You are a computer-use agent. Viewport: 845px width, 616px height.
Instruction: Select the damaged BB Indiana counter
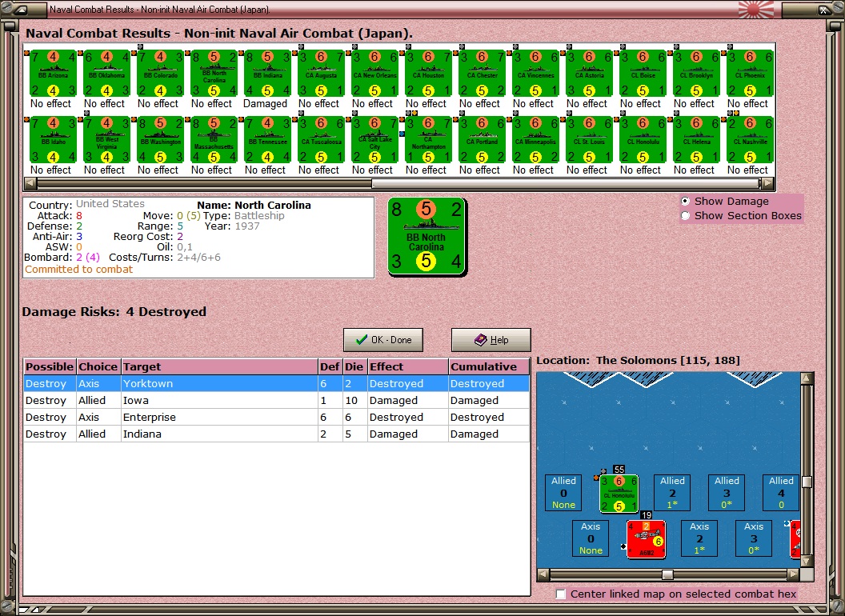[267, 74]
